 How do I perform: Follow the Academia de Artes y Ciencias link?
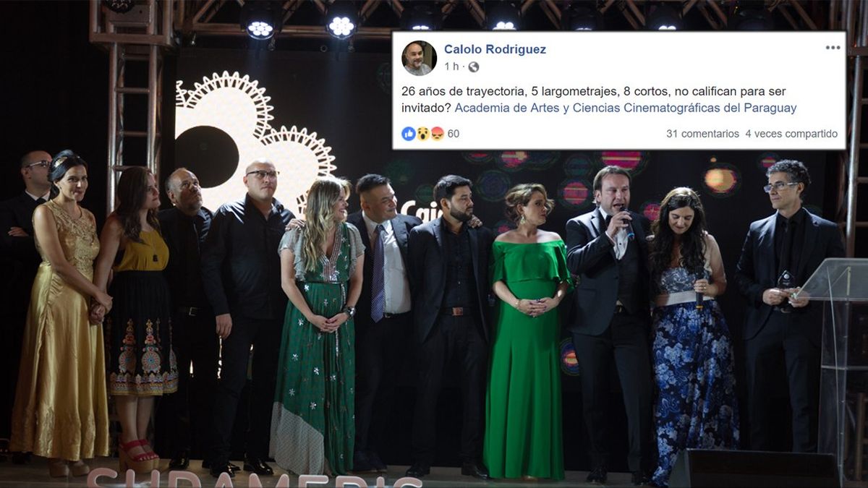tap(626, 108)
